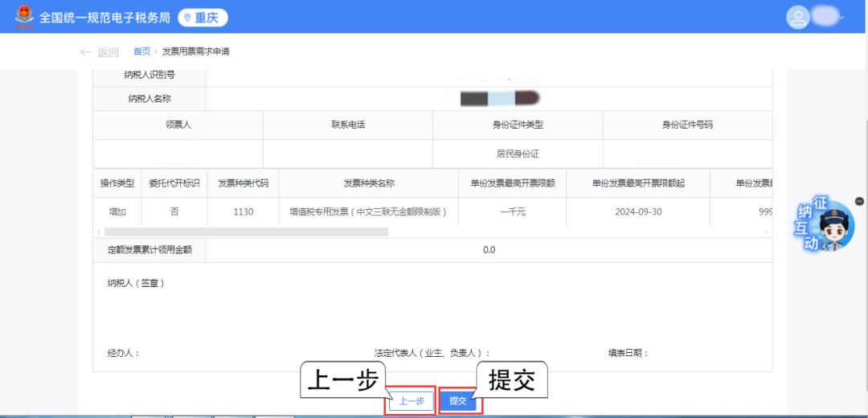Open the 重庆 region selector
Screen dimensions: 868x418
pyautogui.click(x=203, y=18)
